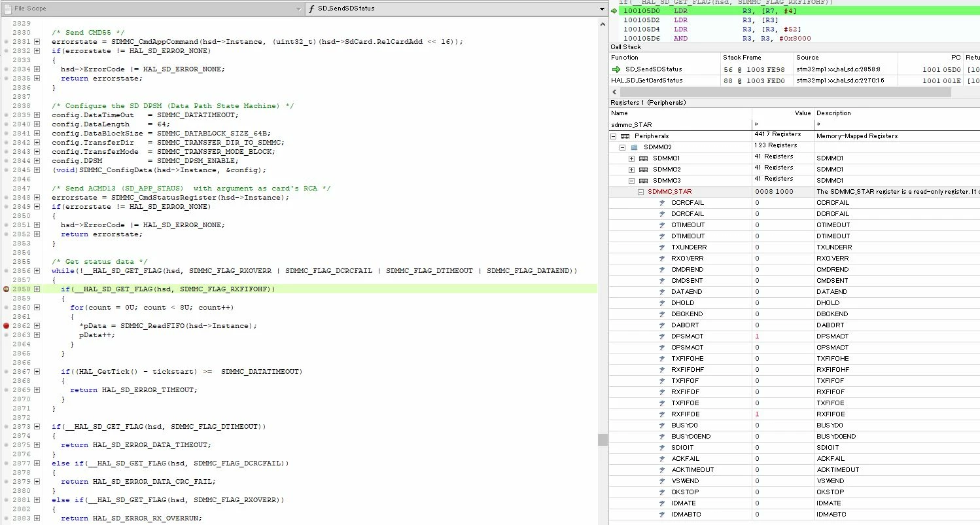Toggle breakpoint dot on line 2845
The height and width of the screenshot is (525, 980).
7,170
